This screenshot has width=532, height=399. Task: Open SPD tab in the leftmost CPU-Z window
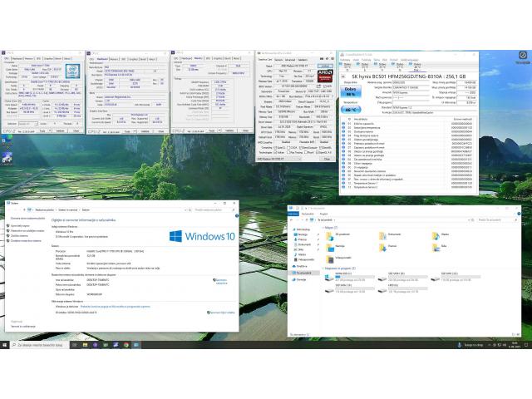[38, 59]
